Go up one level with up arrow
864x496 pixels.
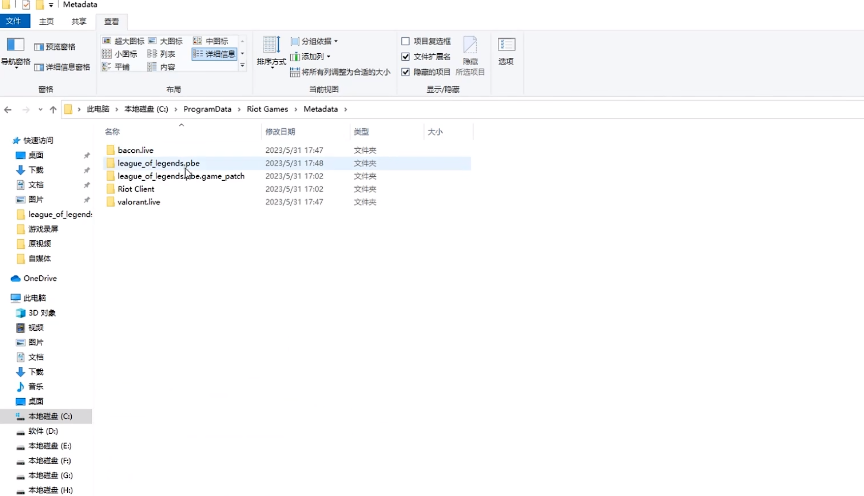(x=53, y=110)
